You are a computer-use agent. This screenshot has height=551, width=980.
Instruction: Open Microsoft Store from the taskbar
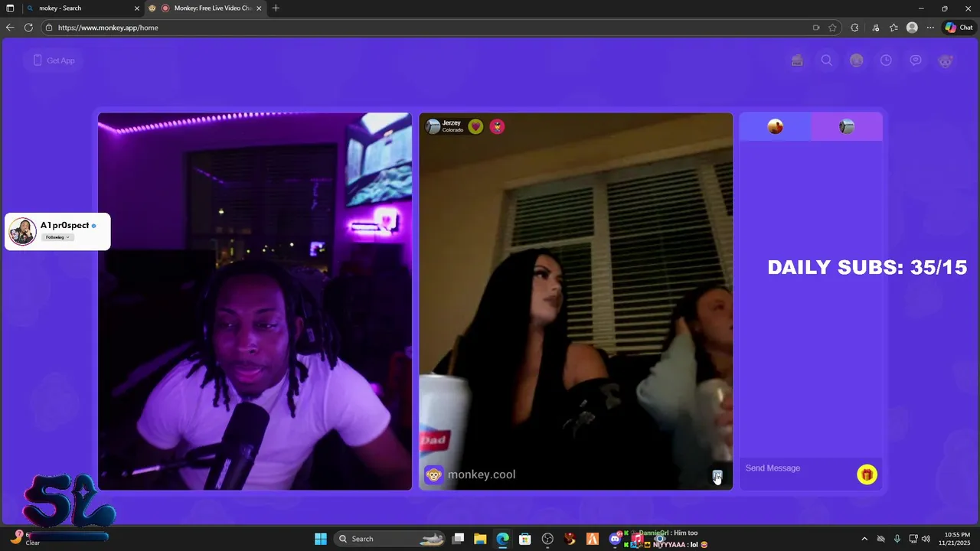pyautogui.click(x=524, y=539)
